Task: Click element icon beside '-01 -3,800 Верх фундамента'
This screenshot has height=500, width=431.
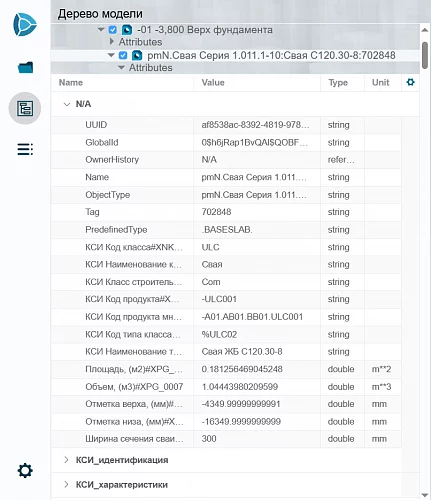Action: pos(127,30)
